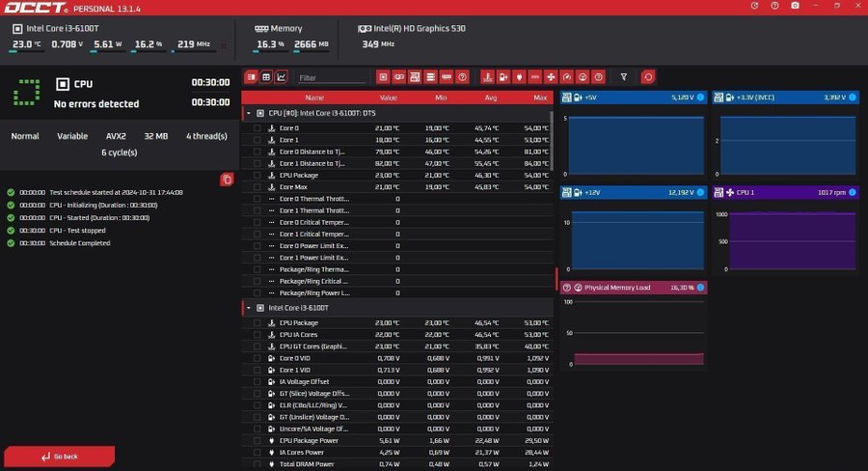
Task: Copy the test log with red clipboard icon
Action: (227, 179)
